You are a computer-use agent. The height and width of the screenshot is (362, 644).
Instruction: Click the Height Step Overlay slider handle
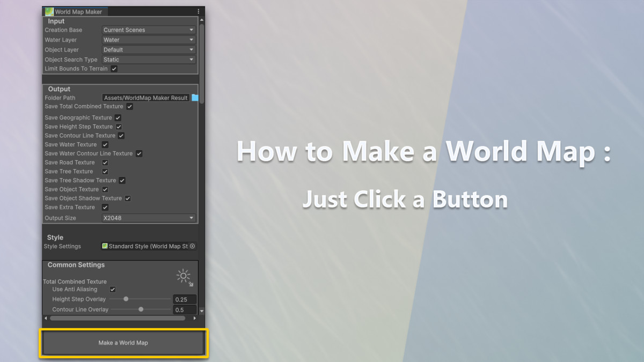pyautogui.click(x=126, y=299)
